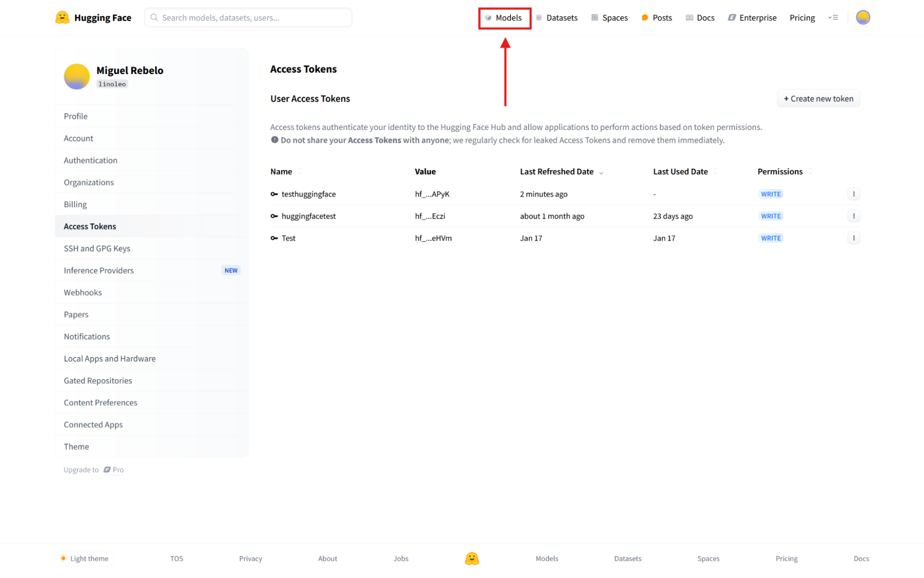Image resolution: width=924 pixels, height=578 pixels.
Task: Click token value hf_...eHVm
Action: (433, 238)
